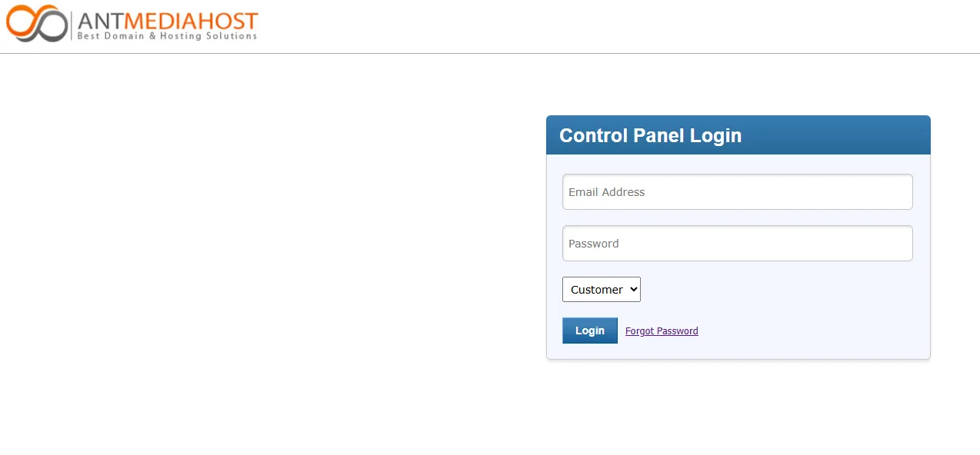Focus the Email Address input field
The height and width of the screenshot is (455, 980).
pos(737,192)
